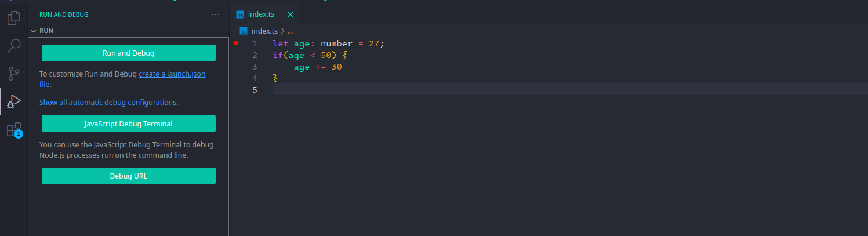The image size is (868, 236).
Task: Toggle the red breakpoint on line 1
Action: click(235, 43)
